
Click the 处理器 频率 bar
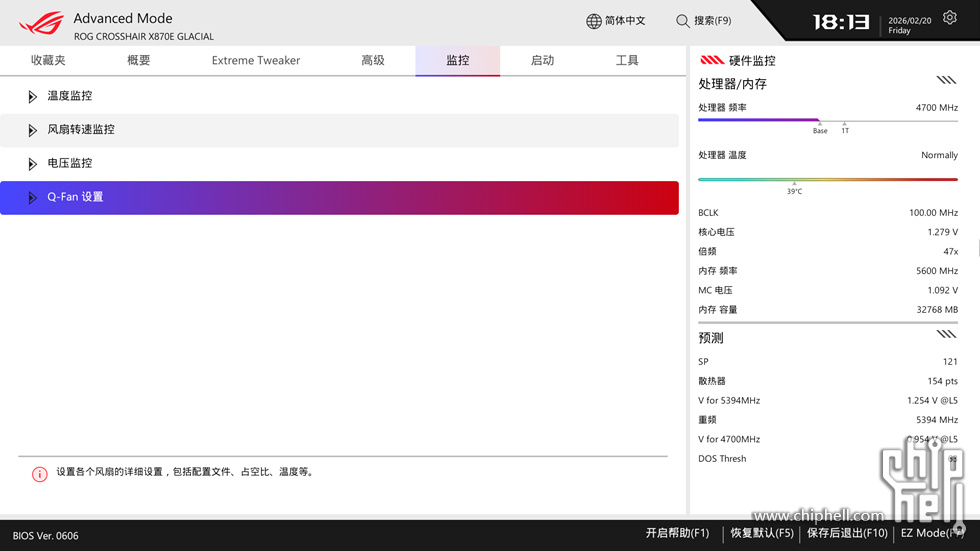tap(827, 120)
